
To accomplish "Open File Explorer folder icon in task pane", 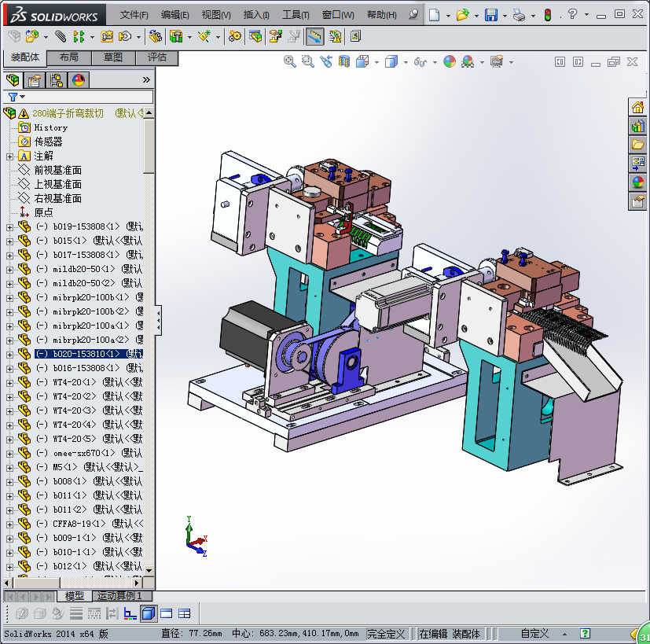I will pyautogui.click(x=637, y=145).
